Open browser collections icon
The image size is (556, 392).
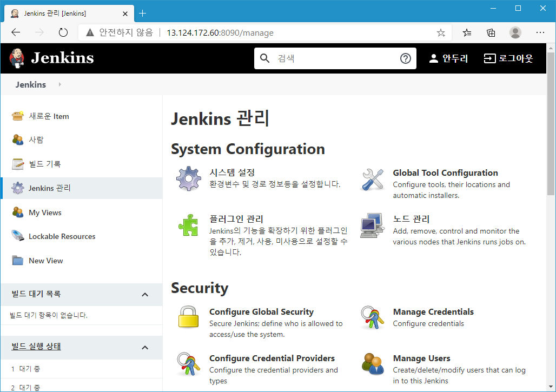click(491, 33)
